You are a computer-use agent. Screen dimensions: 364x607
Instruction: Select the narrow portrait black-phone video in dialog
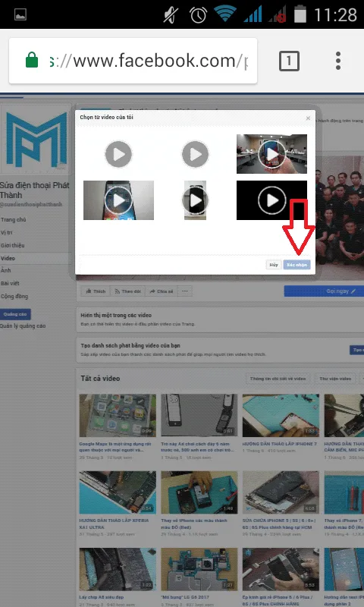coord(196,200)
